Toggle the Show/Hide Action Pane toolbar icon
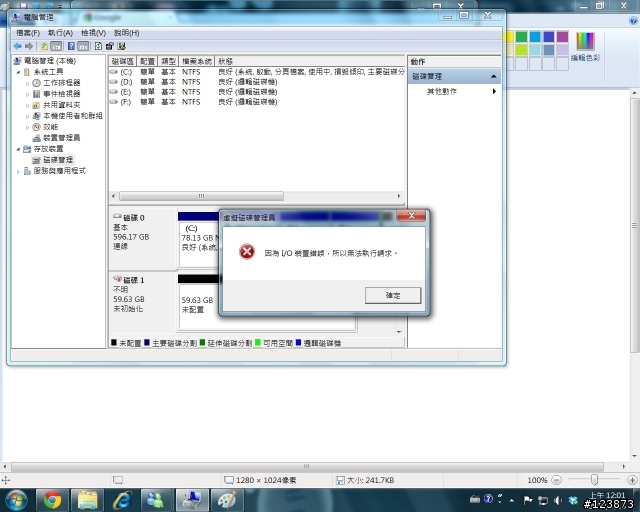 click(83, 47)
